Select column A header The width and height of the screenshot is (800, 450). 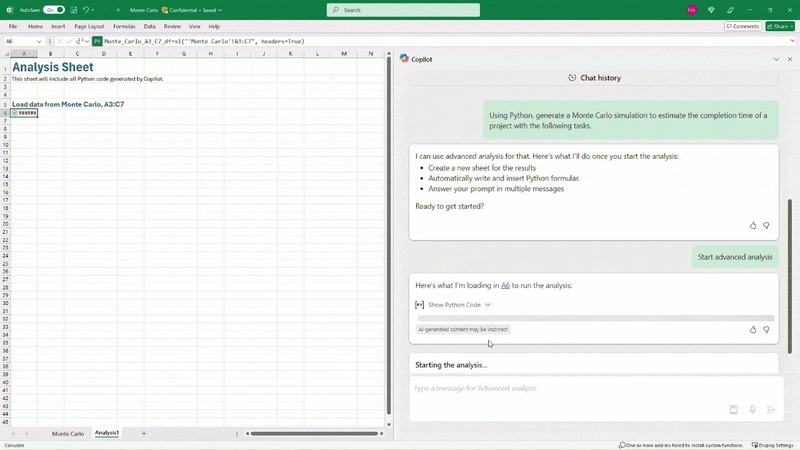pyautogui.click(x=24, y=54)
